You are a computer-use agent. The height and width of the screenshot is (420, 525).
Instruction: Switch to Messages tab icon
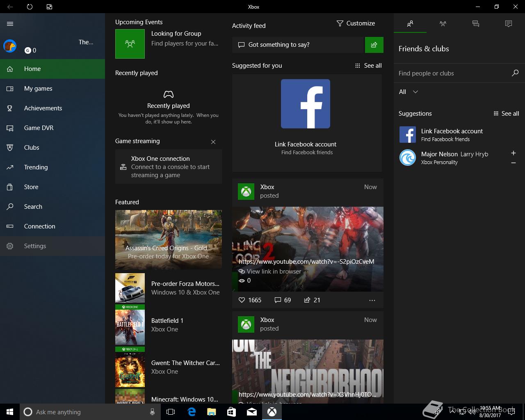point(476,24)
